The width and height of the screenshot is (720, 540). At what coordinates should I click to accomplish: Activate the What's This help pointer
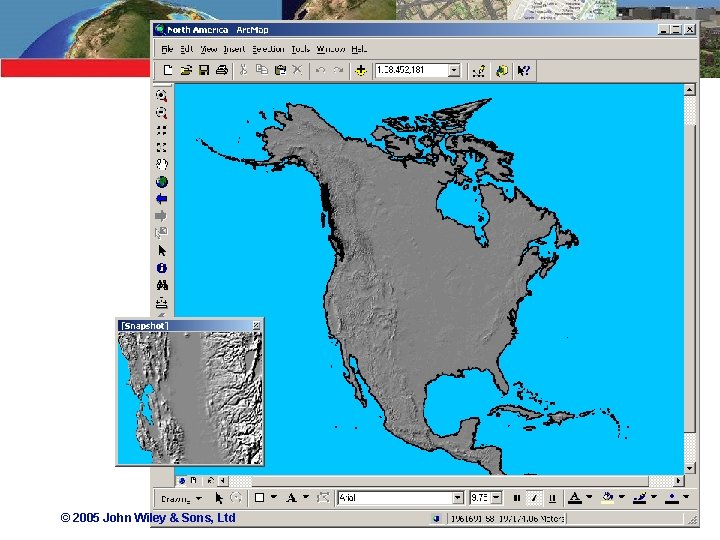(523, 71)
